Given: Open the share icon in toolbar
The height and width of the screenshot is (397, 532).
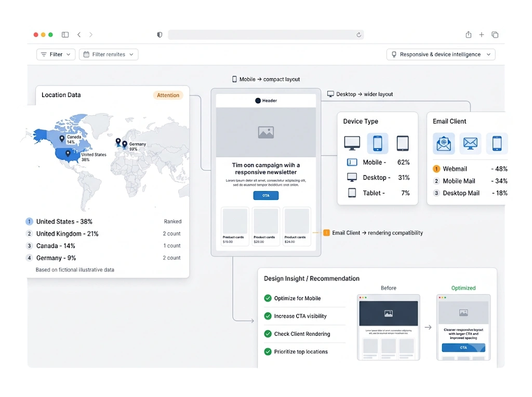Looking at the screenshot, I should (x=469, y=34).
